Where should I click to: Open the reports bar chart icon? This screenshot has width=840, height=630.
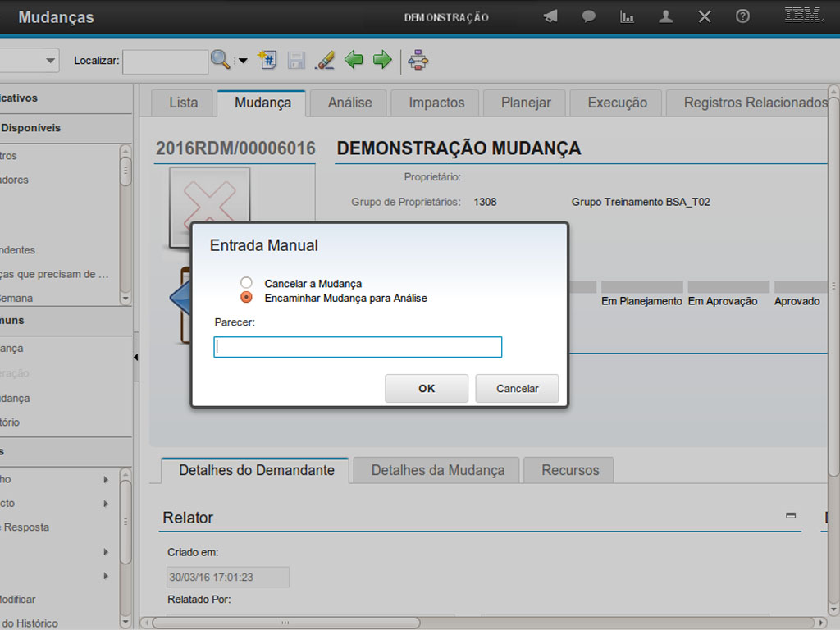(627, 16)
